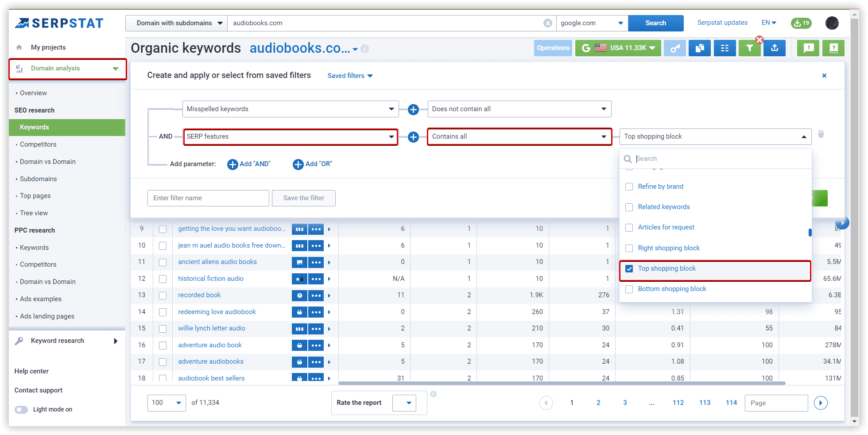
Task: Open the feedback exclamation button
Action: (x=808, y=48)
